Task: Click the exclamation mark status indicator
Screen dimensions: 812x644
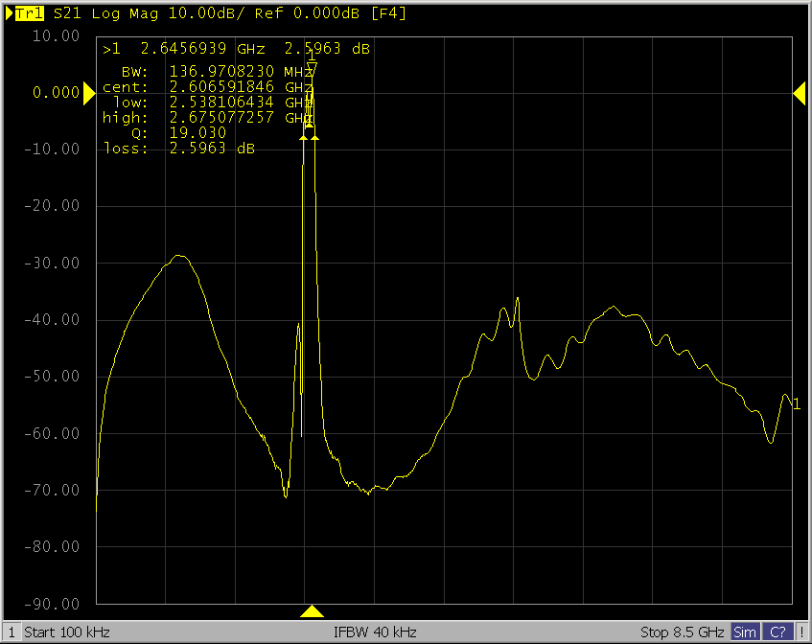Action: (802, 632)
